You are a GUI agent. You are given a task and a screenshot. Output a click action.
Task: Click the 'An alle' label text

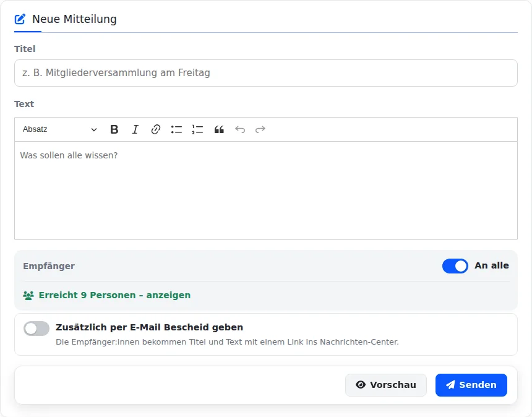[x=492, y=265]
